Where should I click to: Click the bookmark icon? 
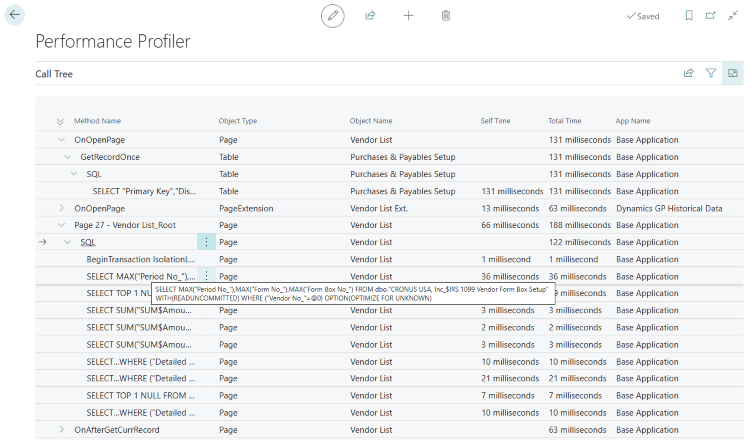(688, 16)
